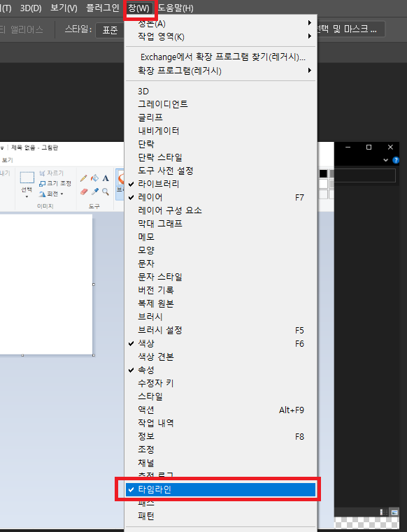407x532 pixels.
Task: Select the 정보 menu item
Action: pyautogui.click(x=221, y=436)
